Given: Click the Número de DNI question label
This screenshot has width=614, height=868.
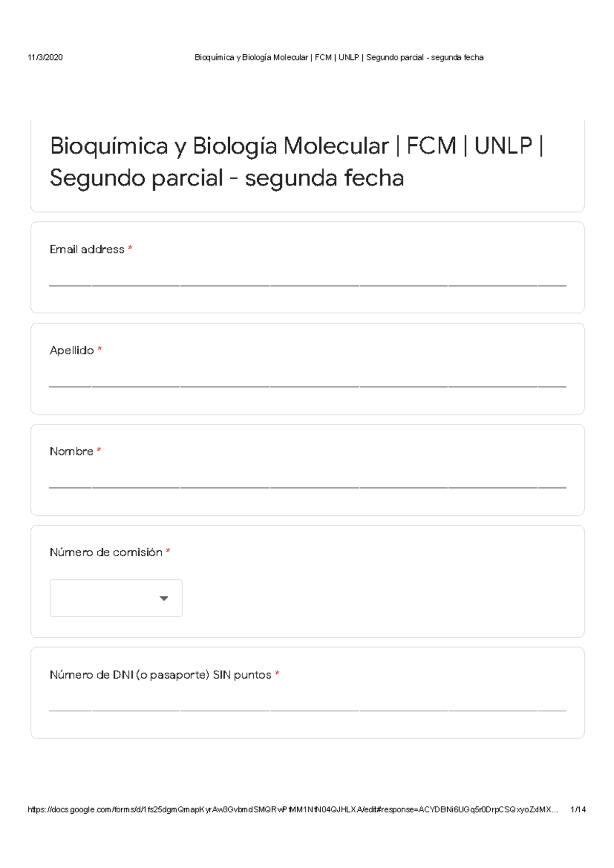Looking at the screenshot, I should (x=161, y=675).
